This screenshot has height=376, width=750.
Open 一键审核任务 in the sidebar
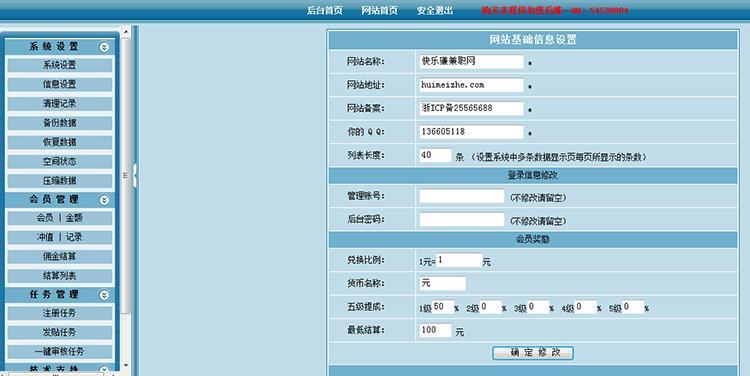click(60, 351)
